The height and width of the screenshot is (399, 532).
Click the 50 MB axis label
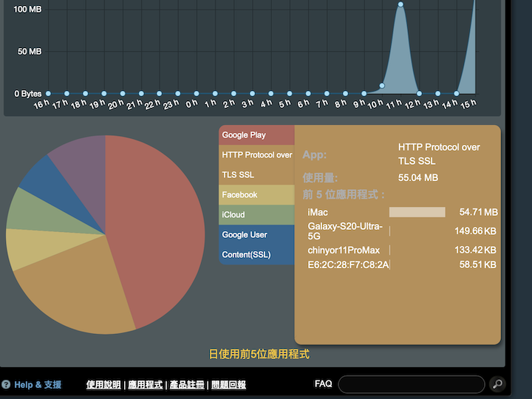[x=30, y=52]
